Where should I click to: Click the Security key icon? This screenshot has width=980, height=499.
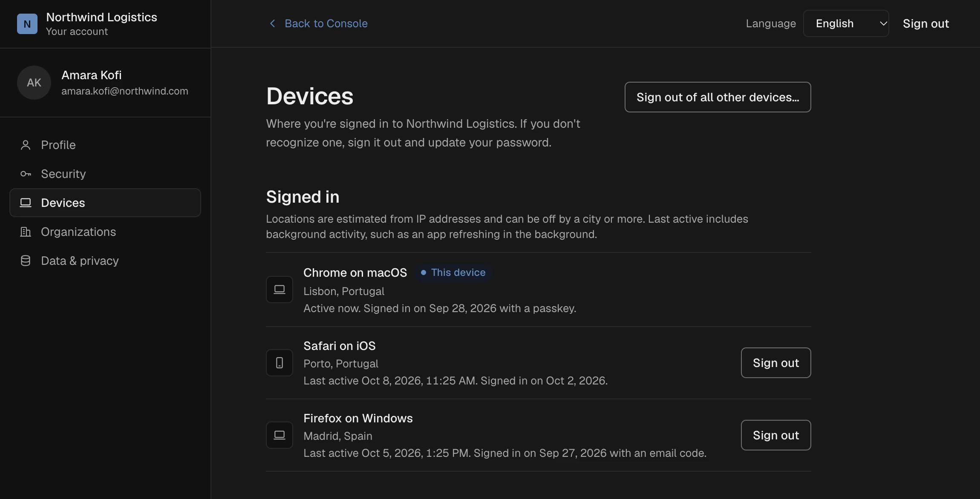coord(26,174)
